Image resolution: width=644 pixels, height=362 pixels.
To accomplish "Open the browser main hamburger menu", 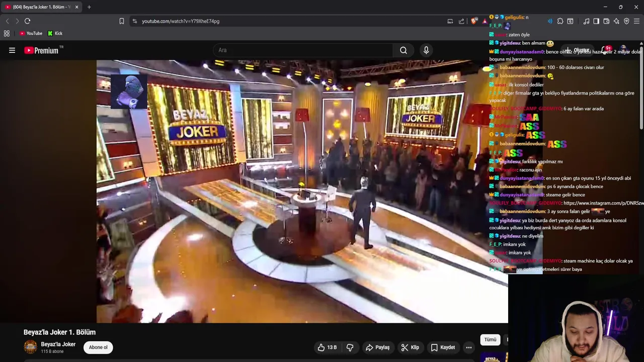I will (636, 21).
